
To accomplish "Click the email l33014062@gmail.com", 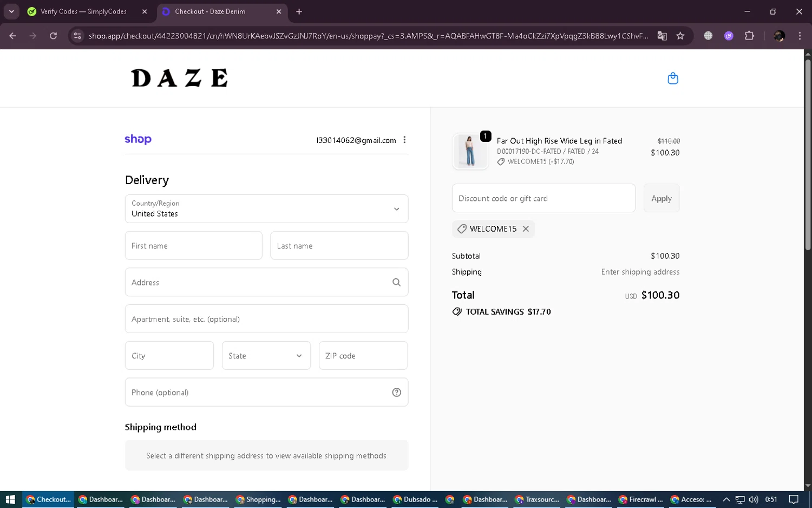I will coord(356,140).
